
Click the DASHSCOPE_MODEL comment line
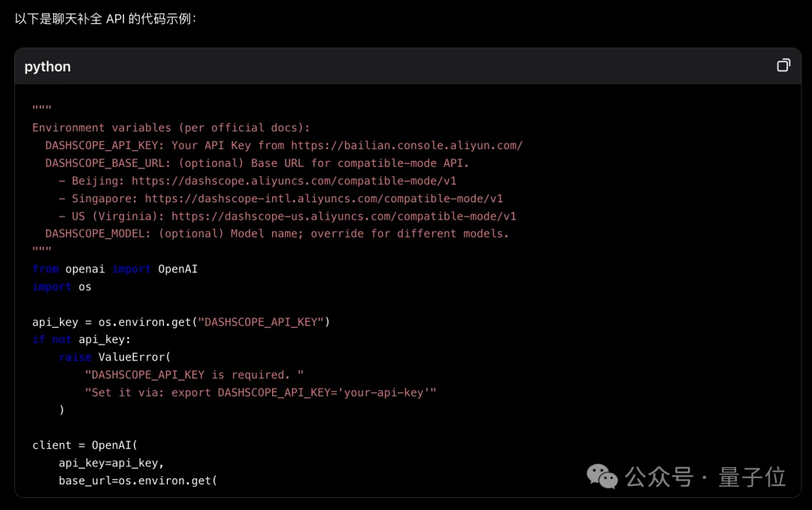[277, 233]
